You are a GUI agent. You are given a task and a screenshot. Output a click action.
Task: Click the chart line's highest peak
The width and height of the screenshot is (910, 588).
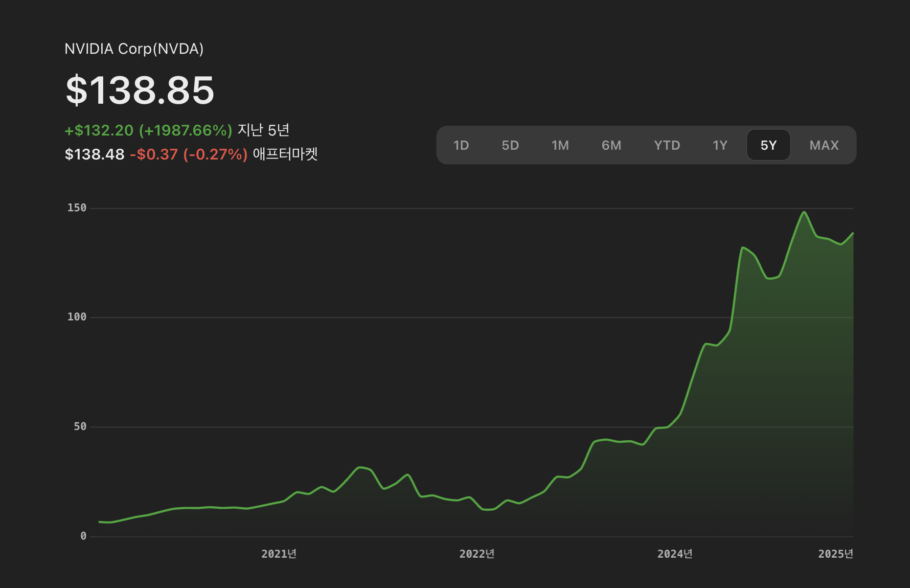pyautogui.click(x=803, y=212)
